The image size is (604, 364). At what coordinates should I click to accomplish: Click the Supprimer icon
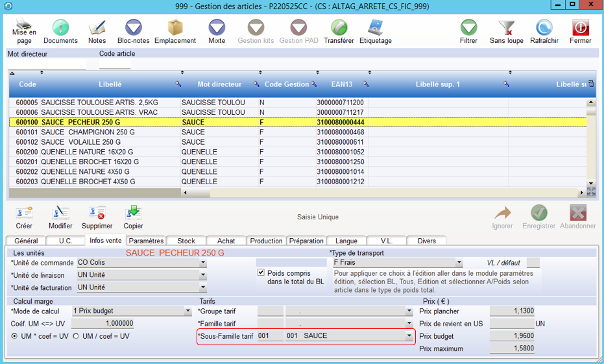click(x=97, y=213)
